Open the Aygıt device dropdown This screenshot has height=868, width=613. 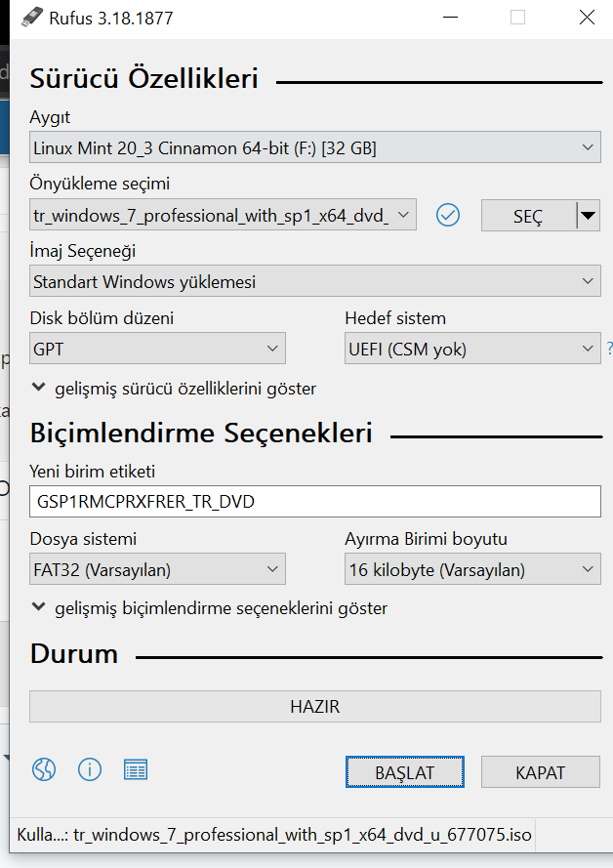314,148
